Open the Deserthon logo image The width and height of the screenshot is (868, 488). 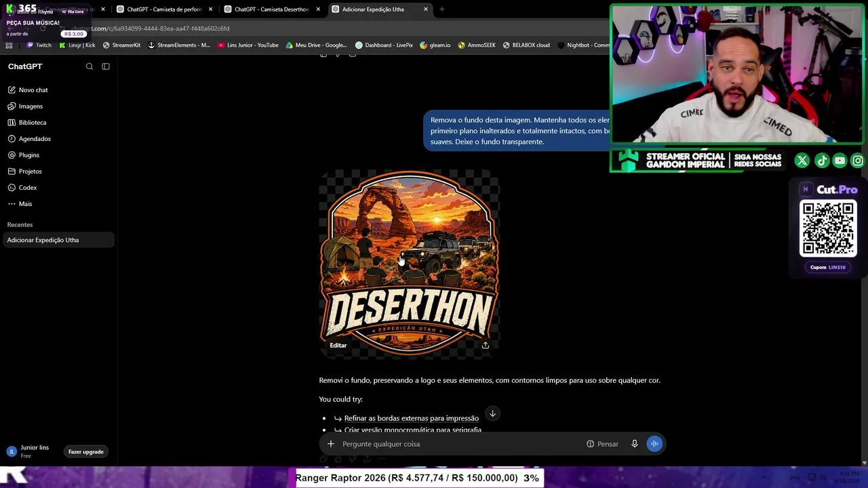pos(410,264)
